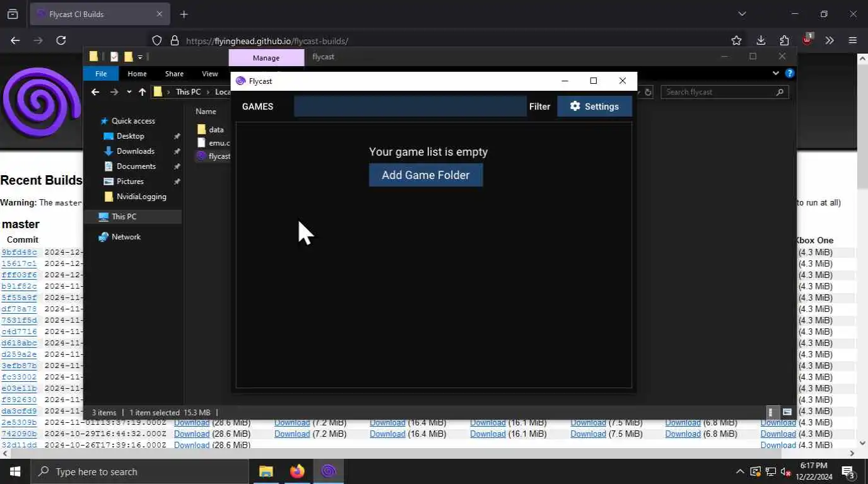Screen dimensions: 868x484
Task: Select Desktop in the Quick access list
Action: [130, 136]
